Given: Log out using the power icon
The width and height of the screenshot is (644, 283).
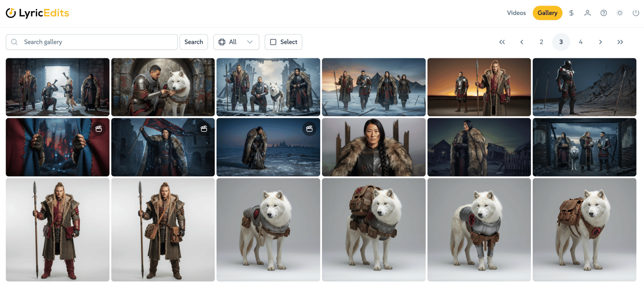Looking at the screenshot, I should (x=635, y=13).
